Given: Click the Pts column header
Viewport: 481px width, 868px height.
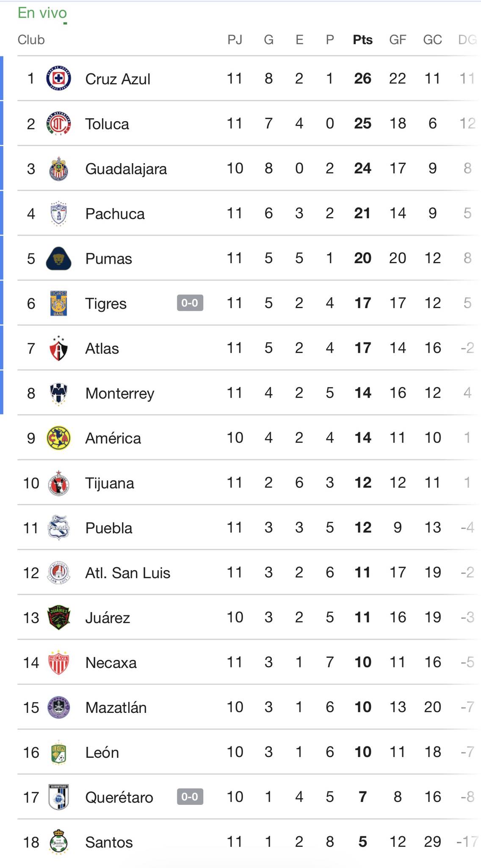Looking at the screenshot, I should (x=362, y=40).
